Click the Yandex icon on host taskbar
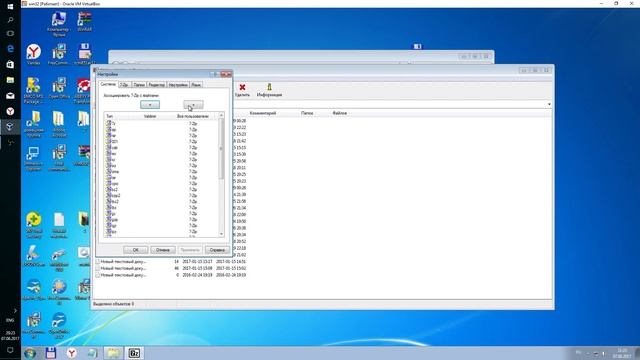640x360 pixels. [10, 111]
